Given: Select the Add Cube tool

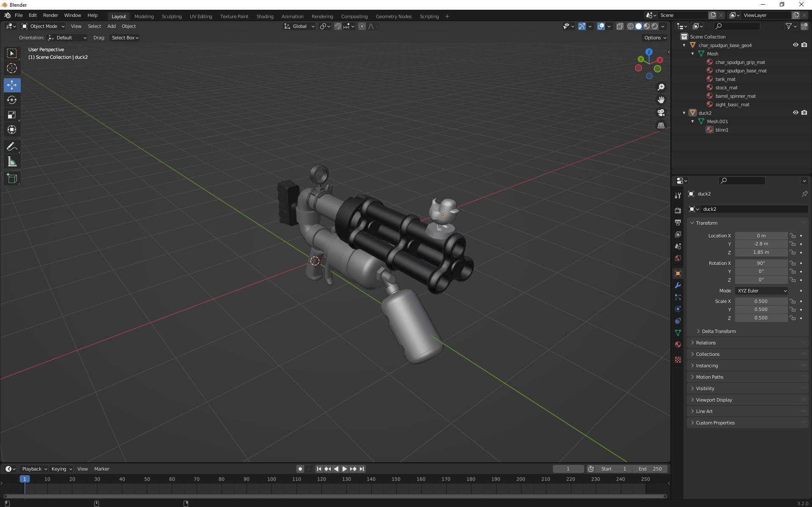Looking at the screenshot, I should coord(12,179).
